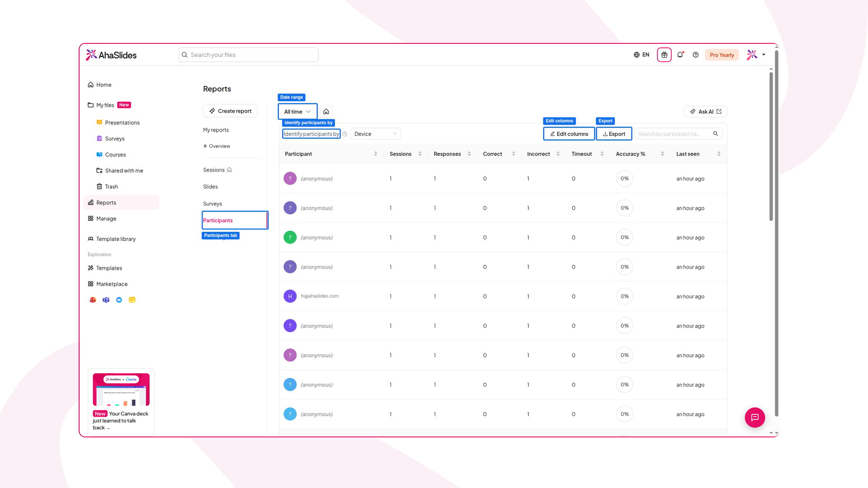
Task: Open Ask AI
Action: 705,112
